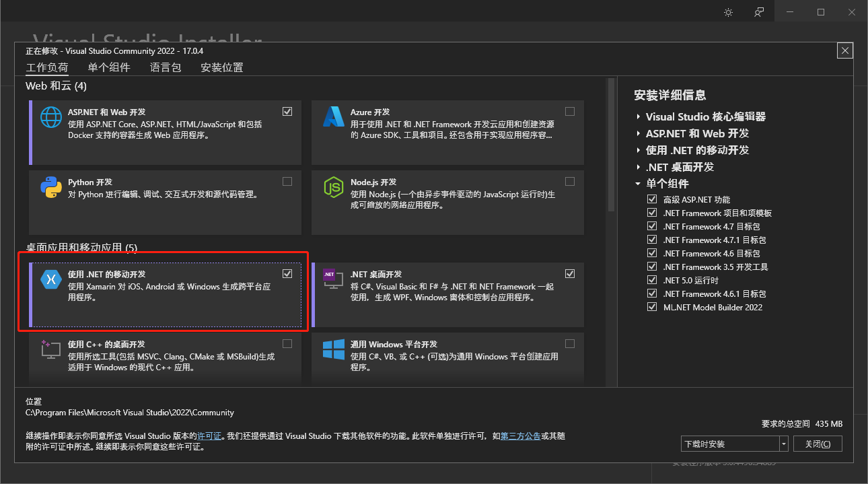This screenshot has height=484, width=868.
Task: Toggle the theme brightness icon in title bar
Action: tap(728, 12)
